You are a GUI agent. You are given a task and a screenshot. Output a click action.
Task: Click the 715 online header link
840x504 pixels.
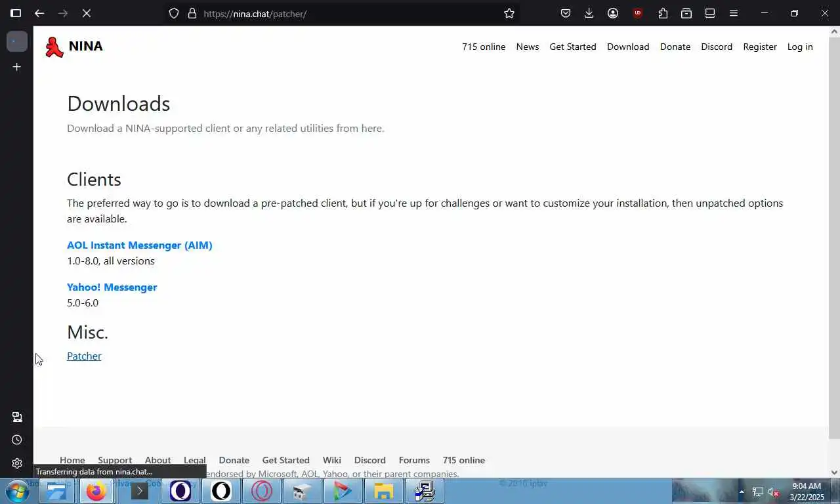click(x=484, y=47)
